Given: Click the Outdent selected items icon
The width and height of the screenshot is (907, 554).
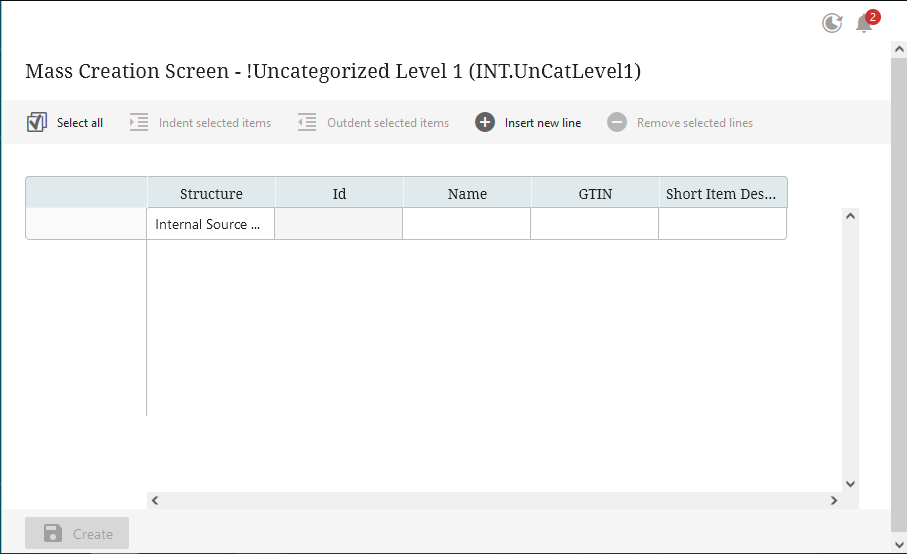Looking at the screenshot, I should [307, 122].
